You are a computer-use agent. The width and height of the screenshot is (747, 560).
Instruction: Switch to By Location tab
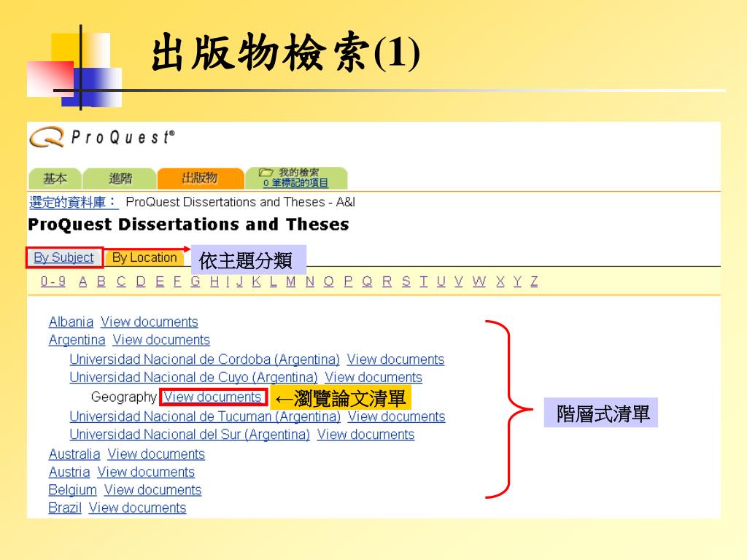coord(144,257)
